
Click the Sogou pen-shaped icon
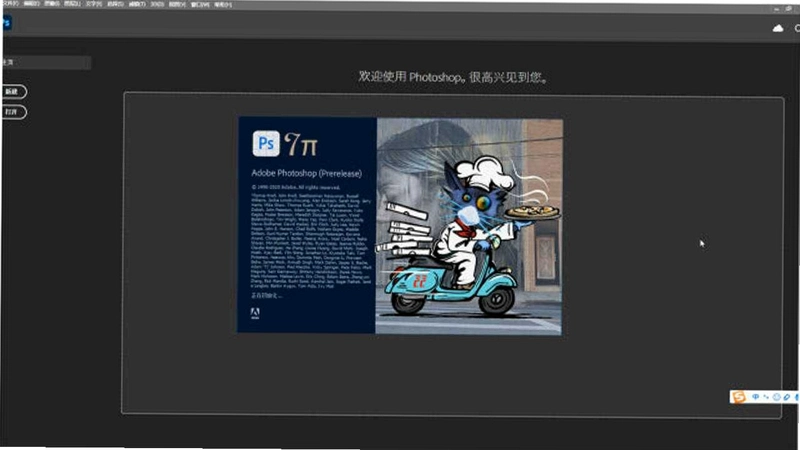(x=787, y=397)
